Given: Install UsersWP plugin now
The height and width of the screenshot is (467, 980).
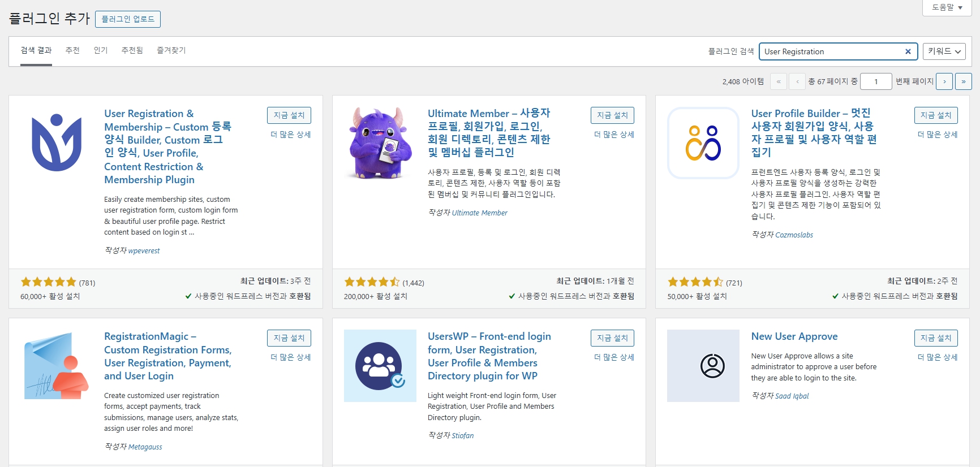Looking at the screenshot, I should [612, 338].
